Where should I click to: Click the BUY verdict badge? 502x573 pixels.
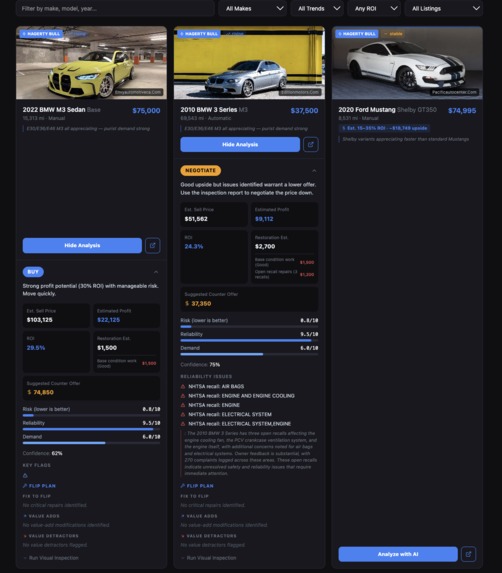tap(33, 272)
